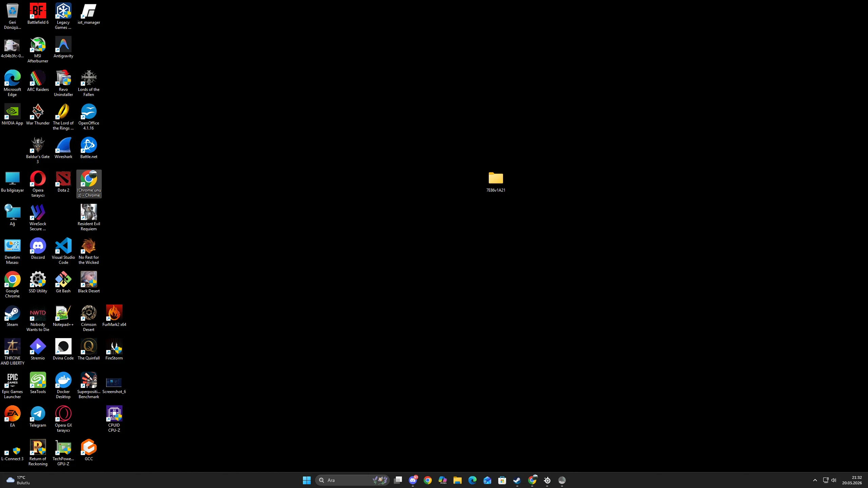Select the Superposition Benchmark shortcut

[89, 386]
